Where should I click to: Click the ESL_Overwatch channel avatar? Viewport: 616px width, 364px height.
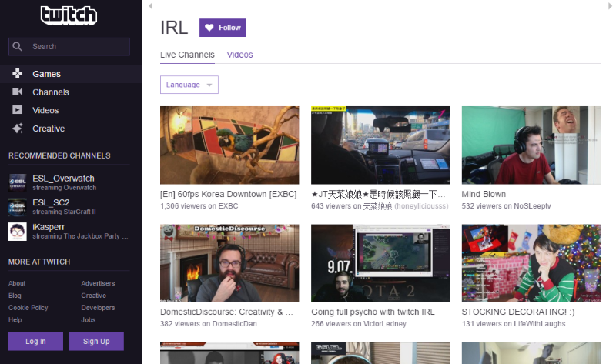(18, 182)
